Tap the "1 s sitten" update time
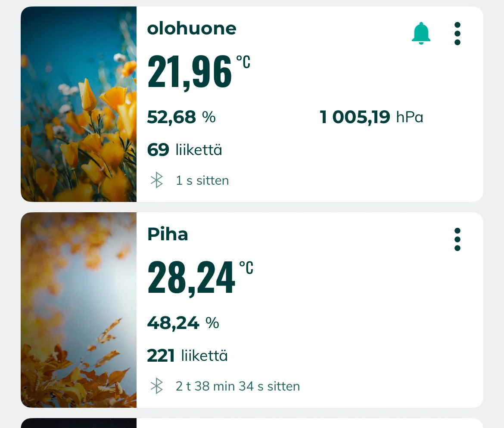 pos(202,180)
